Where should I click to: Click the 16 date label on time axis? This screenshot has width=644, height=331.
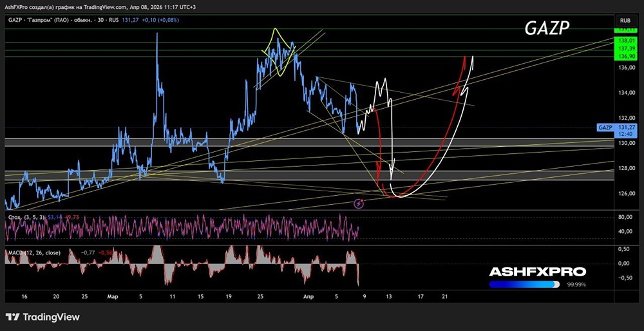[24, 296]
